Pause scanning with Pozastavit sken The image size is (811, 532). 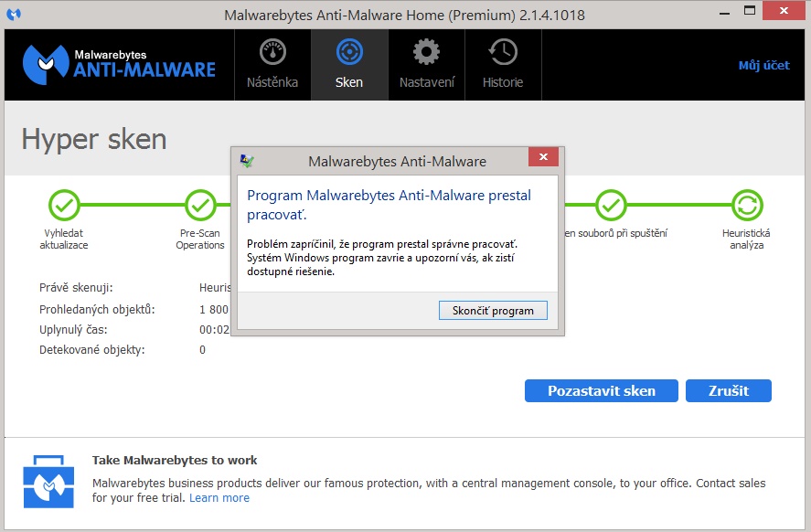[601, 390]
